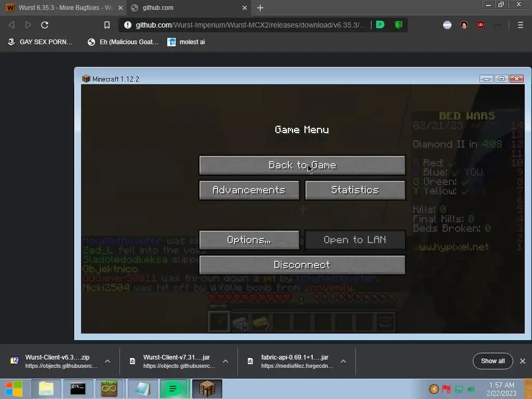Screen dimensions: 532x399
Task: Open the Eh (Malicious Goat... bookmark
Action: 123,42
